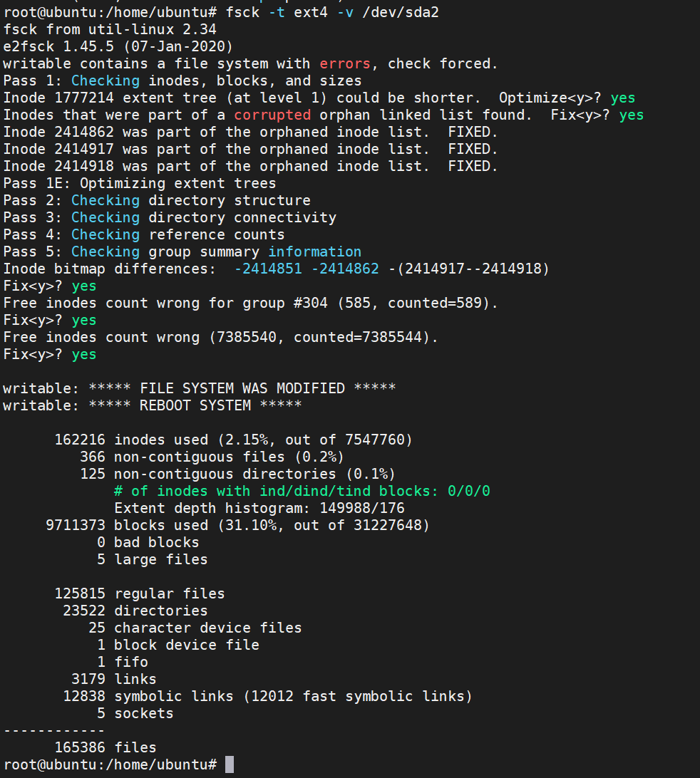Screen dimensions: 700x778
Task: Click the cyan word "information" in Pass 5
Action: tap(315, 251)
